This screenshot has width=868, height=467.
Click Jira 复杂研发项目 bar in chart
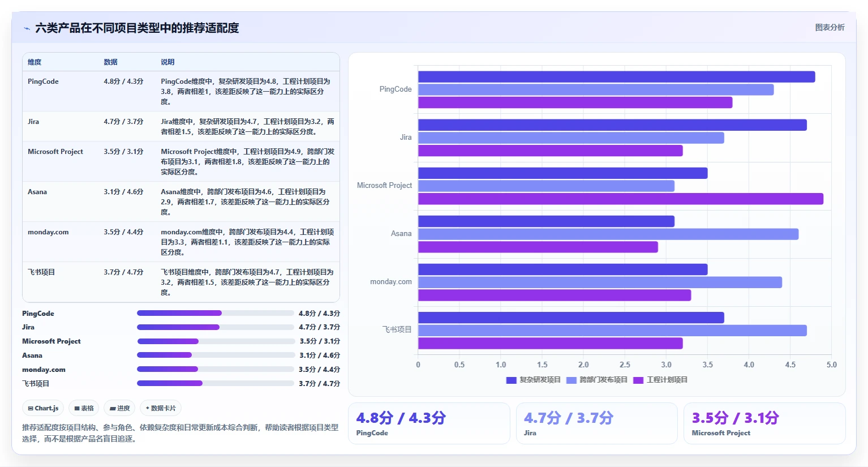tap(612, 125)
